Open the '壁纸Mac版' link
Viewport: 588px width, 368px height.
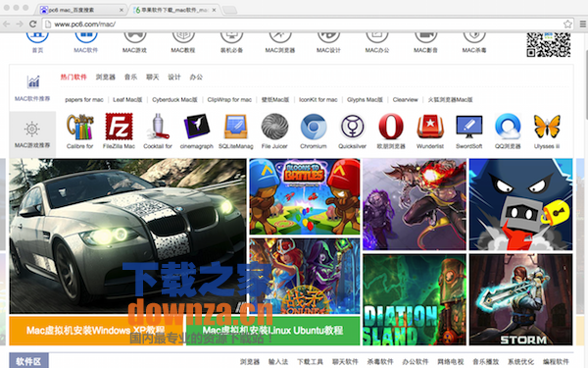pos(275,99)
